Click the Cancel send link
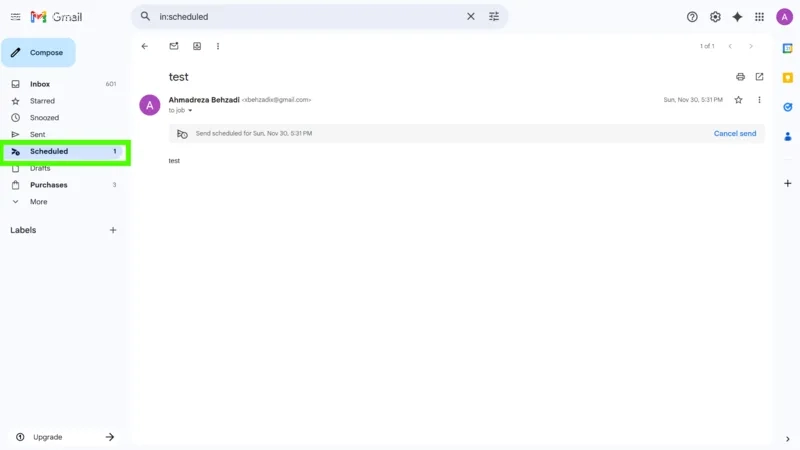The image size is (800, 450). pos(734,133)
